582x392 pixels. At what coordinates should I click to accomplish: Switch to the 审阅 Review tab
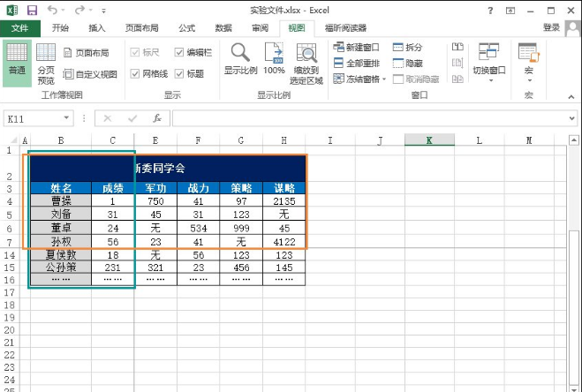pyautogui.click(x=260, y=28)
